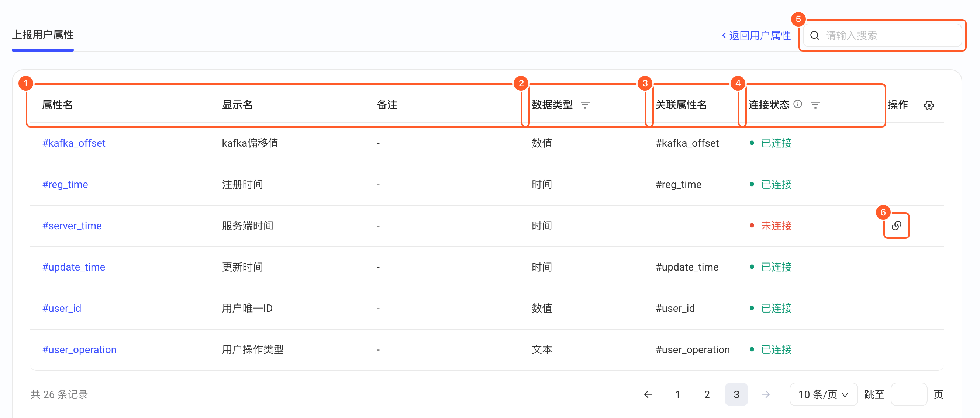Open the #user_id property link
980x418 pixels.
62,308
